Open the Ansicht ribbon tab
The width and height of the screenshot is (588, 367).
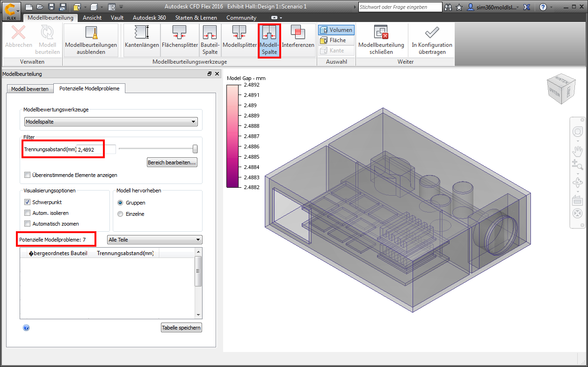[92, 17]
